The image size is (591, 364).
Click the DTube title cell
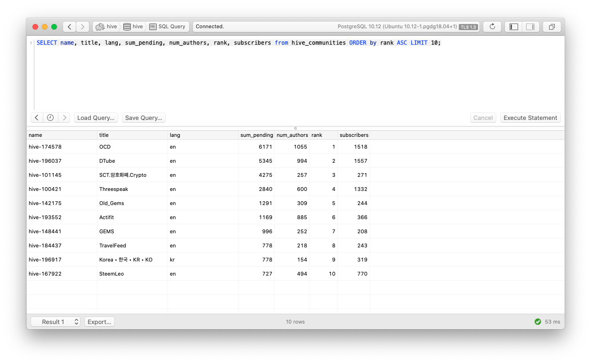click(x=132, y=161)
